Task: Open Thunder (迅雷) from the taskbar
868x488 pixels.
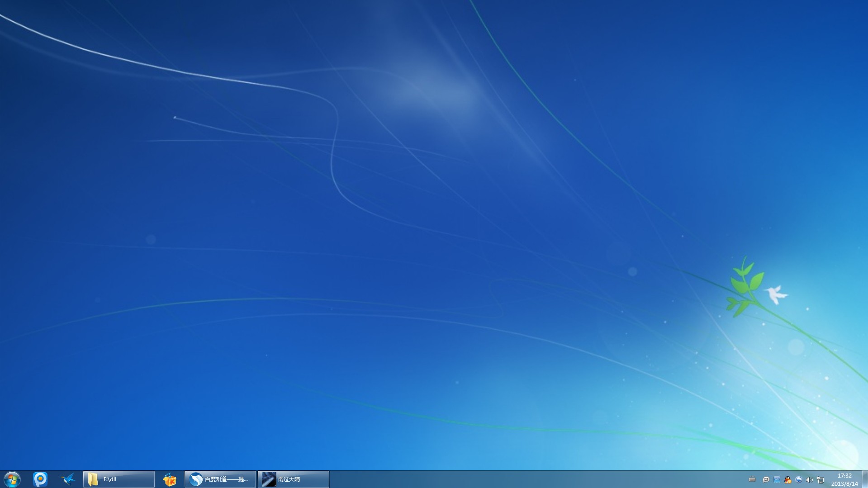Action: pyautogui.click(x=68, y=479)
